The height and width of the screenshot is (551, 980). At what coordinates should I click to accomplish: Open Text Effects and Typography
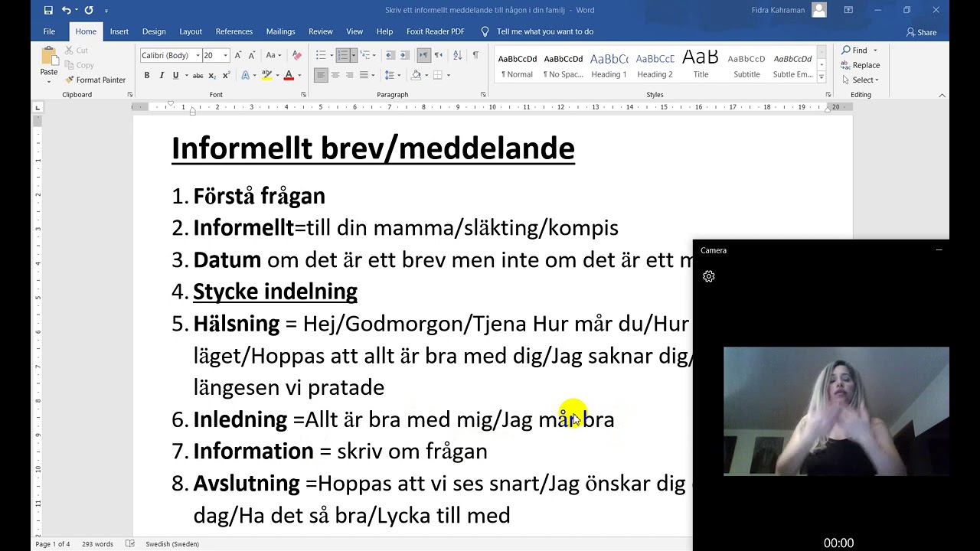click(245, 75)
